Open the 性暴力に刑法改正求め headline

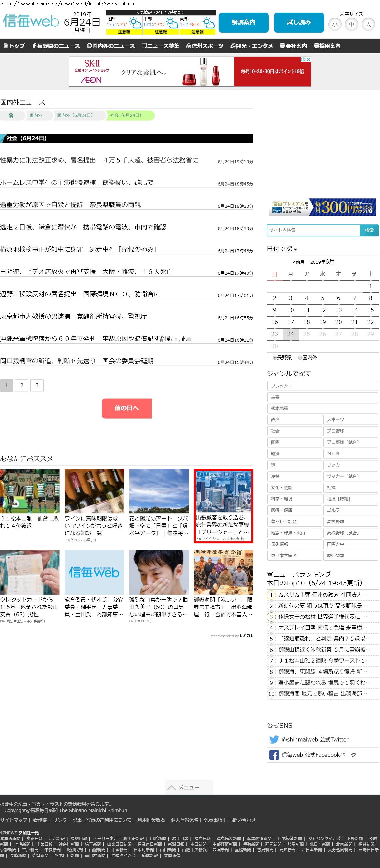(x=99, y=160)
